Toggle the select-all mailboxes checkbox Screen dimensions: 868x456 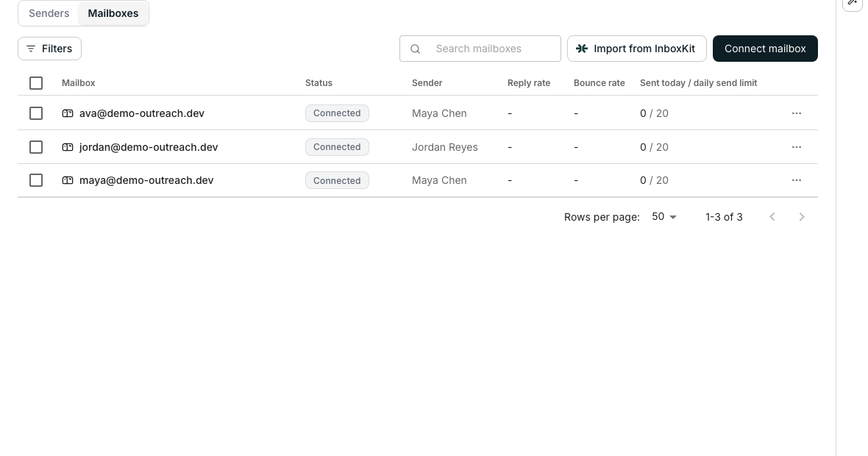36,83
